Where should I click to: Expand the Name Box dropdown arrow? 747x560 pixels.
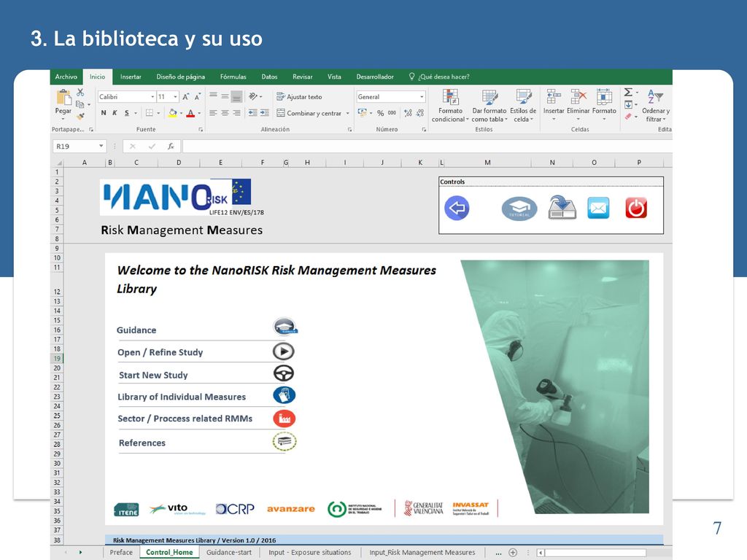(101, 146)
